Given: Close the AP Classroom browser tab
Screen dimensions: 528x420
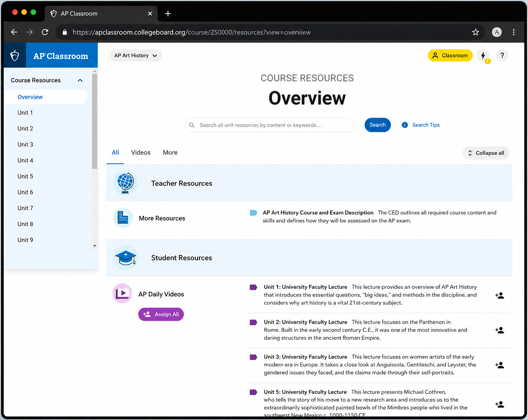Looking at the screenshot, I should point(150,14).
